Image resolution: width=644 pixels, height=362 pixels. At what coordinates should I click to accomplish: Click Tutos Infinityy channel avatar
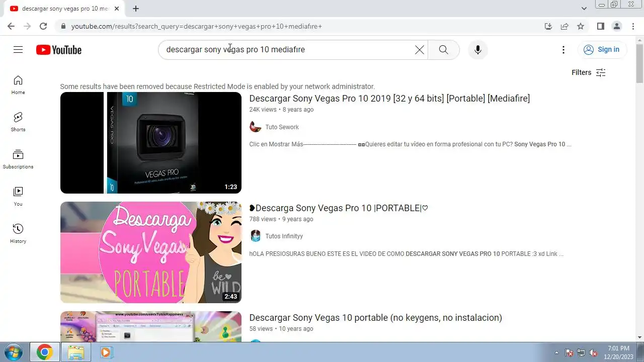click(256, 236)
